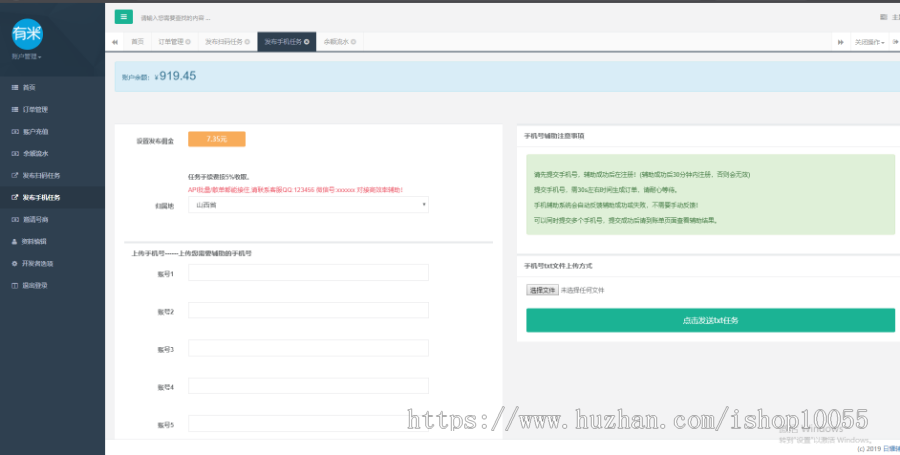Screen dimensions: 900x455
Task: Open the sidebar item below 发布手机任务
Action: click(52, 219)
